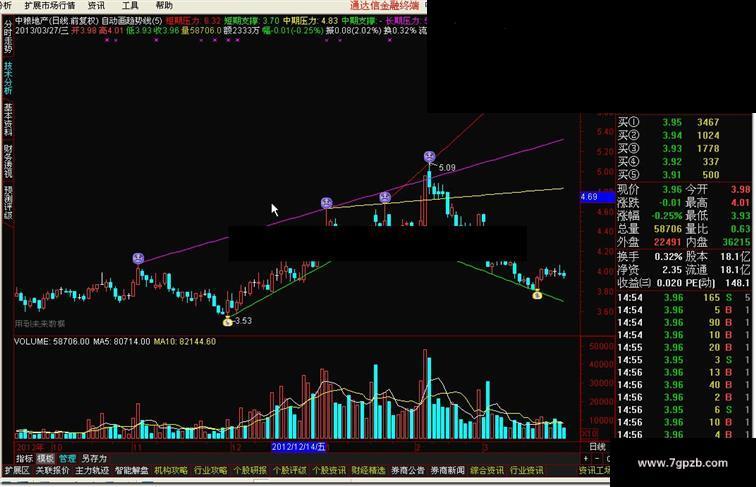Switch to 预测评级 sidebar tab
The height and width of the screenshot is (487, 756).
tap(8, 202)
